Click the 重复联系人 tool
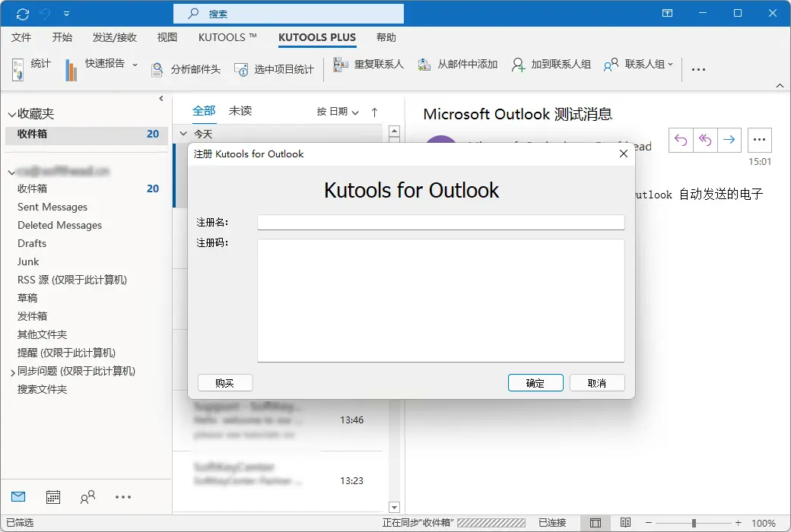This screenshot has width=791, height=532. 368,64
